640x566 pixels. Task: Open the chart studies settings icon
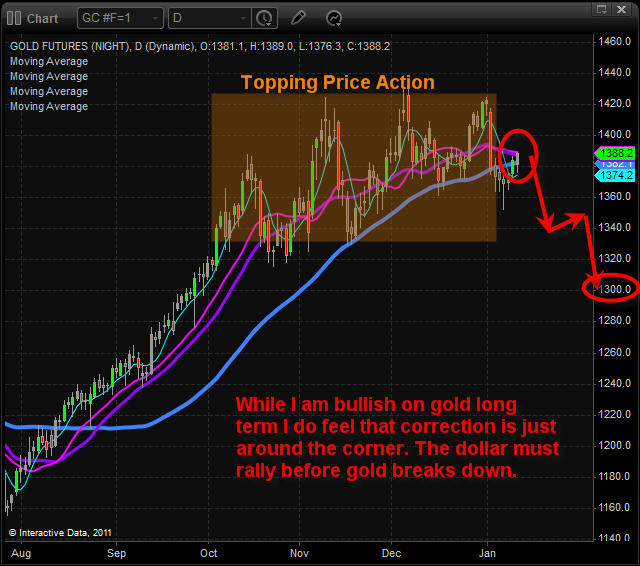[x=334, y=18]
